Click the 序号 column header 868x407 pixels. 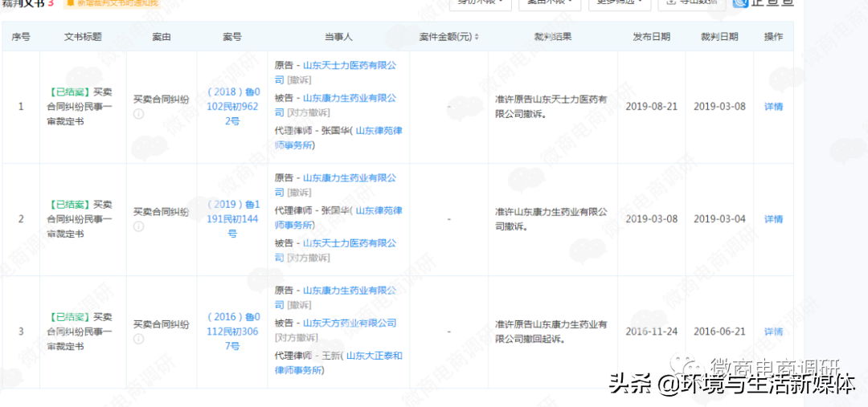click(x=21, y=37)
